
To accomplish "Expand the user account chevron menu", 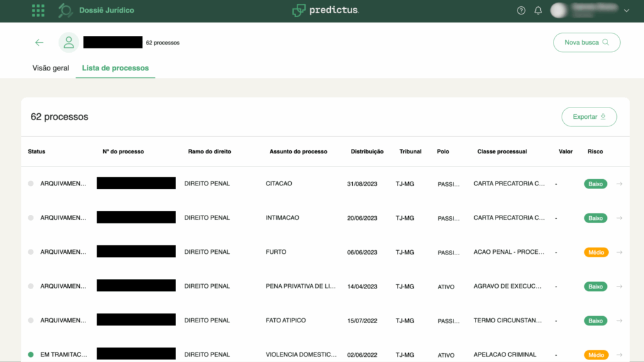I will pyautogui.click(x=626, y=11).
